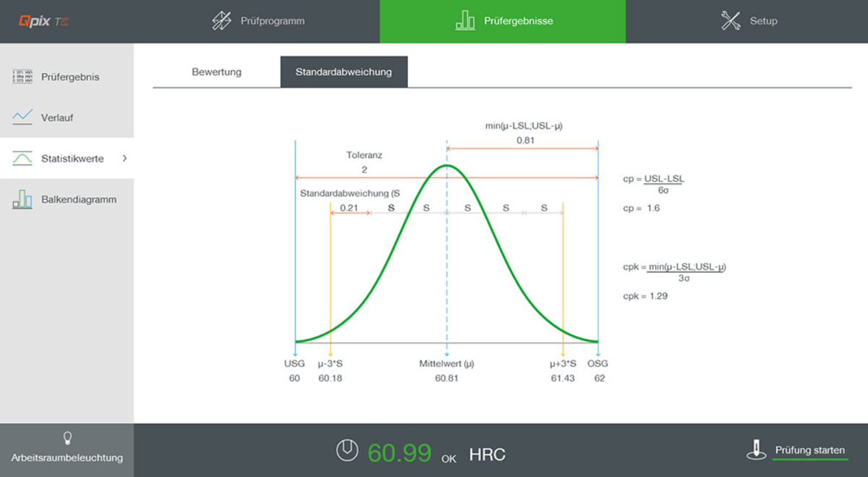Expand the Statistikwerte chevron arrow

click(124, 159)
